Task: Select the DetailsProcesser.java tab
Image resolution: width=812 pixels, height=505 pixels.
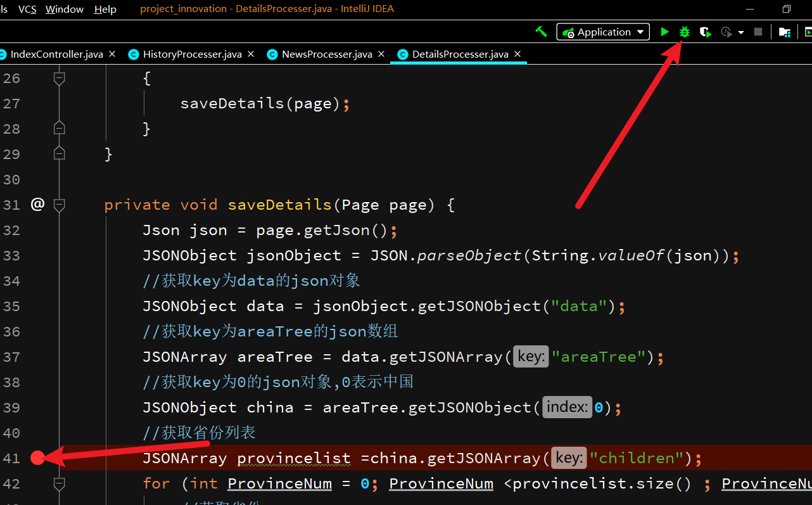Action: point(460,54)
